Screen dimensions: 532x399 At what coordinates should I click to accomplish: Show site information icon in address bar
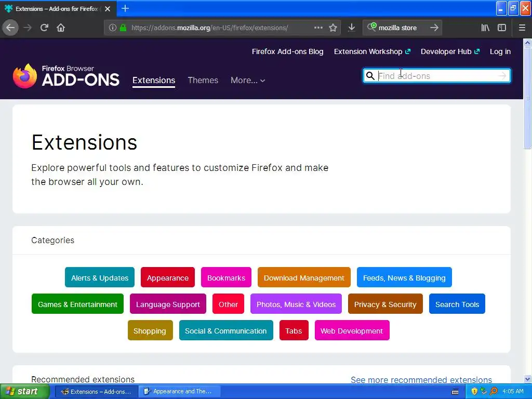(113, 28)
